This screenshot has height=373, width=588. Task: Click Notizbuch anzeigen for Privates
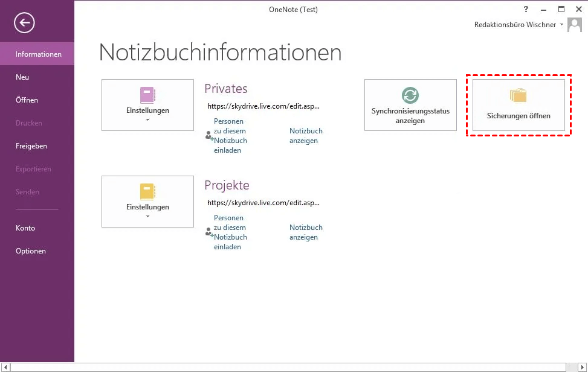click(x=306, y=136)
